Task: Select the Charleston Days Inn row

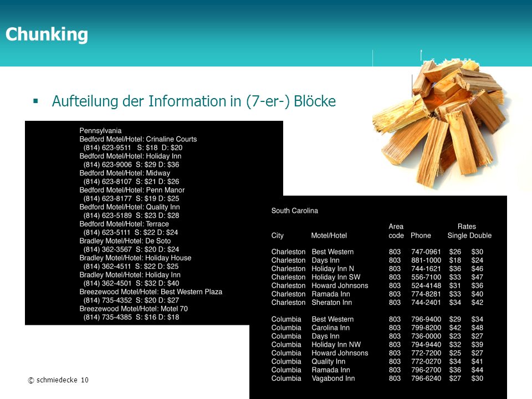Action: click(377, 260)
